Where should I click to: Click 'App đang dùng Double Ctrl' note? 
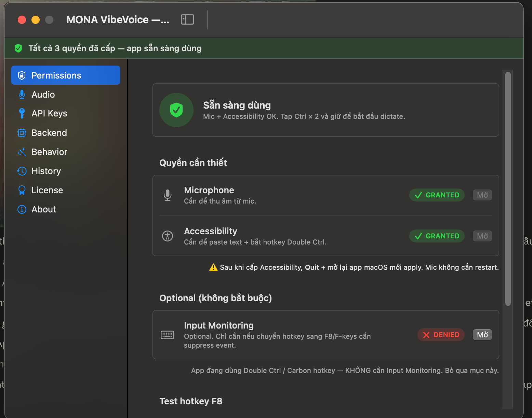[x=345, y=371]
